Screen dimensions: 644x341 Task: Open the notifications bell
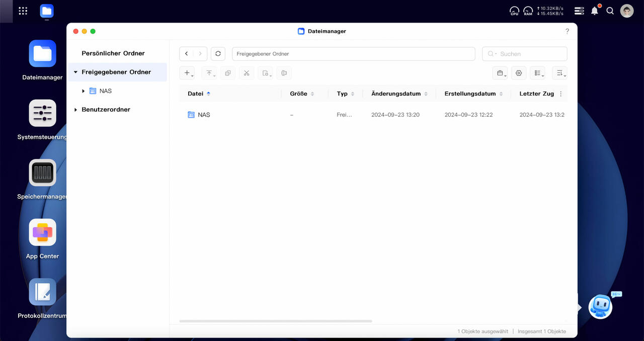595,11
